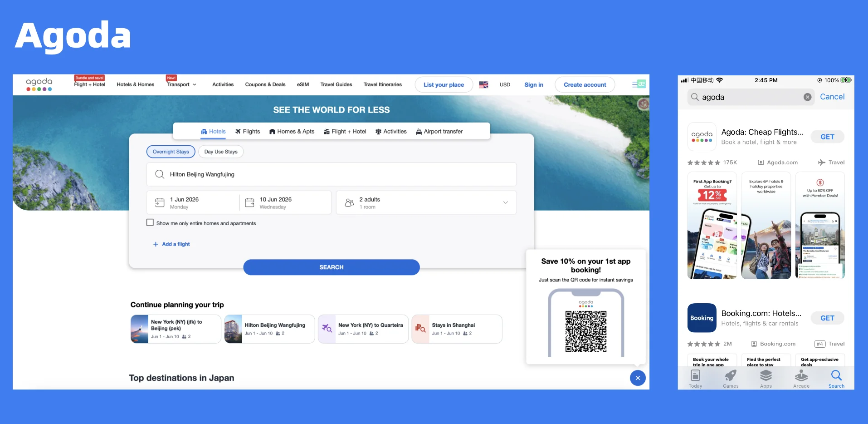Viewport: 868px width, 424px height.
Task: Switch to the Flights search tab
Action: [248, 132]
